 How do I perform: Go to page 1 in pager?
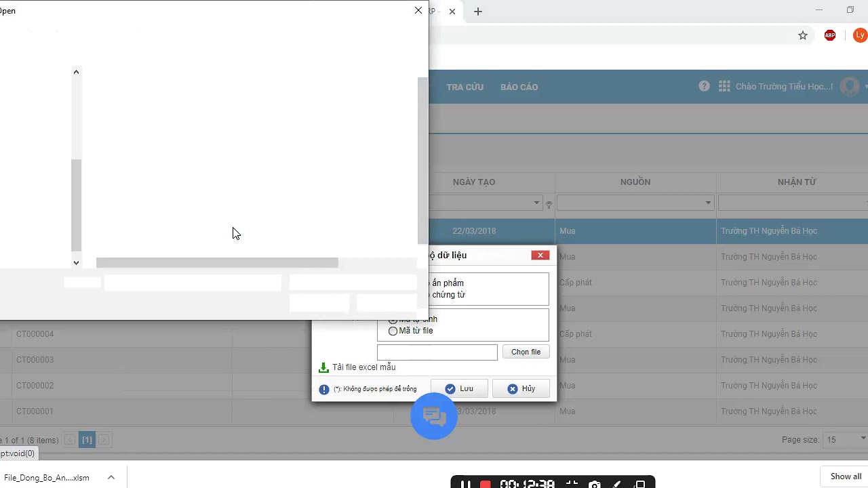pyautogui.click(x=87, y=440)
